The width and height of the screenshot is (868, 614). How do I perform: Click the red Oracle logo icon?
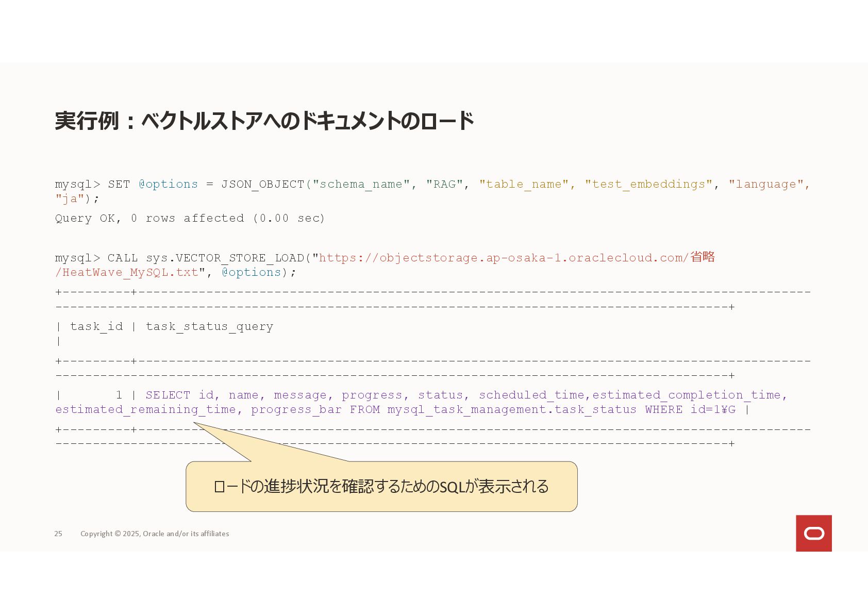(x=814, y=533)
